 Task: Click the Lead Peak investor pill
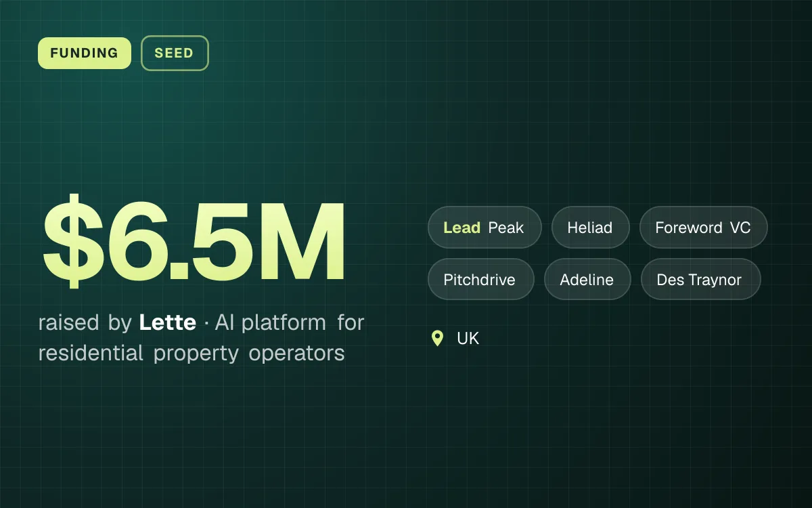(484, 228)
